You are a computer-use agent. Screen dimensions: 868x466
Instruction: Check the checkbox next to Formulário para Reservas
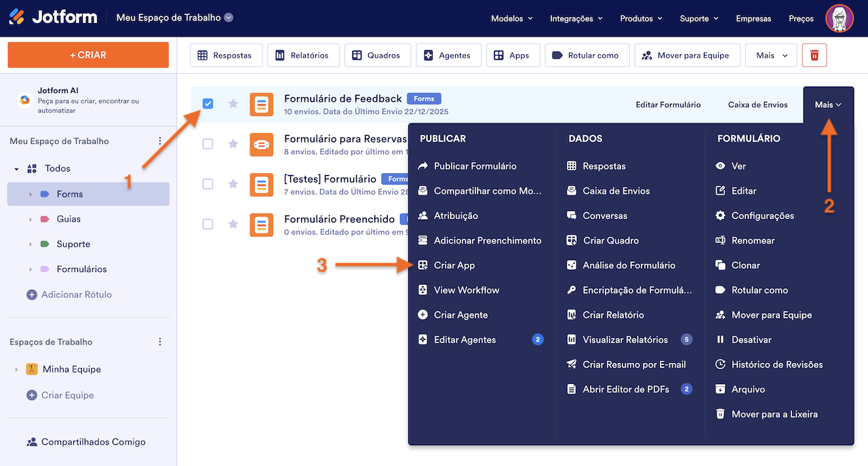pos(208,144)
